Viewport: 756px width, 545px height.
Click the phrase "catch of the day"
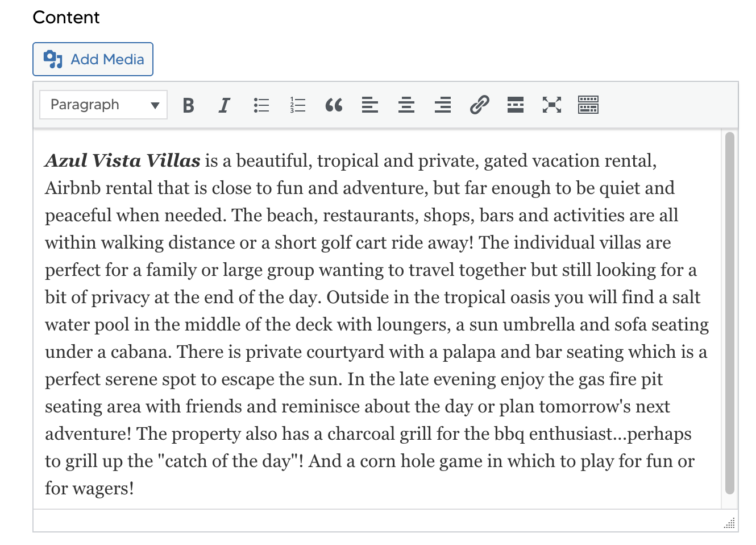(x=227, y=461)
